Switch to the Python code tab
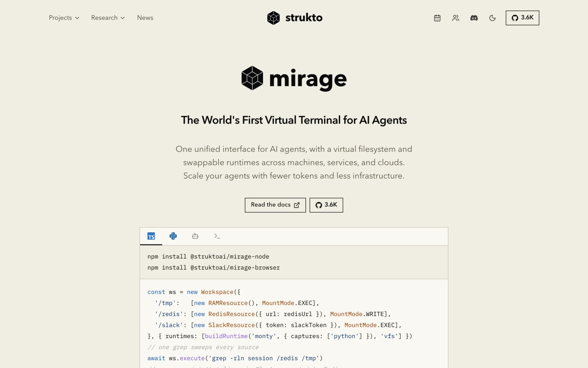 point(173,236)
